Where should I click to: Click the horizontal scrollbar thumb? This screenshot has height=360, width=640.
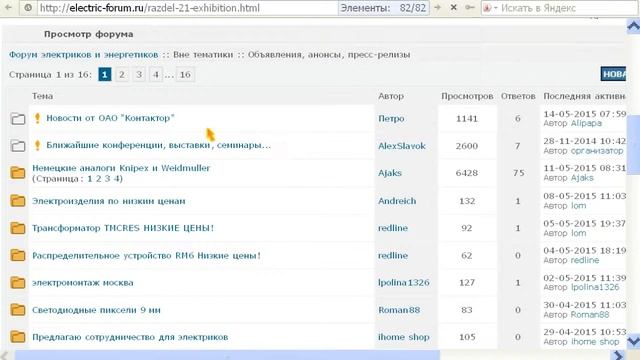pyautogui.click(x=227, y=355)
